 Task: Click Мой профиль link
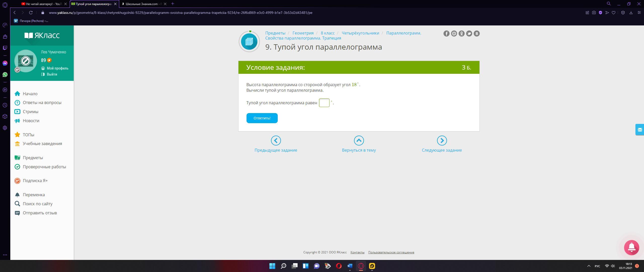(57, 68)
